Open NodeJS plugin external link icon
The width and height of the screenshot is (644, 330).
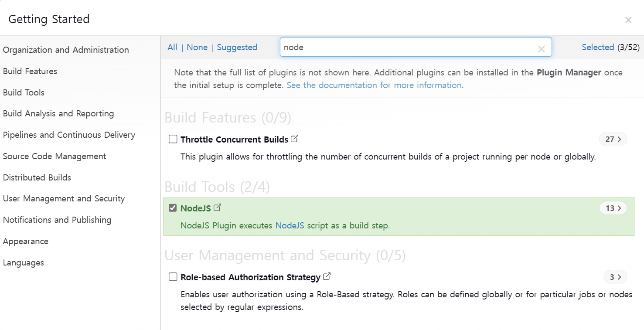point(217,208)
